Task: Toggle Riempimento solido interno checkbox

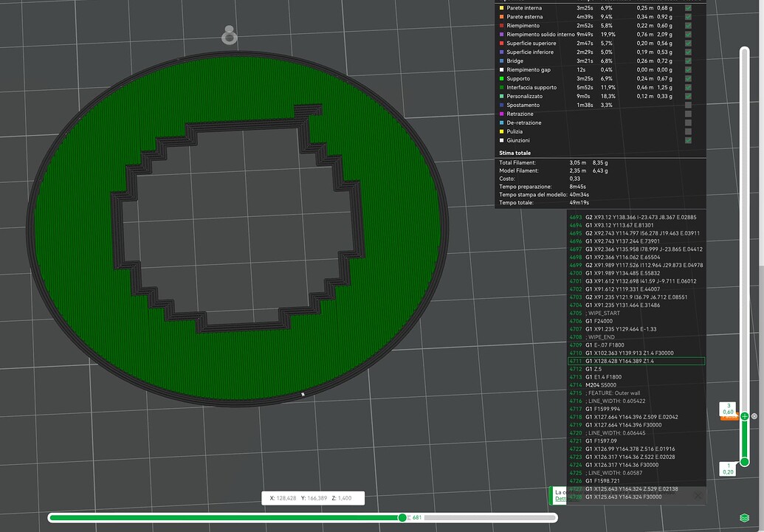Action: 688,34
